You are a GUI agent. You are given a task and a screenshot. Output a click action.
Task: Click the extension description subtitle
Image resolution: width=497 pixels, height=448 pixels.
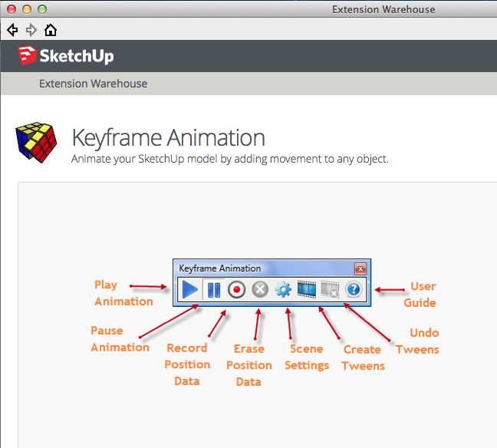point(230,159)
